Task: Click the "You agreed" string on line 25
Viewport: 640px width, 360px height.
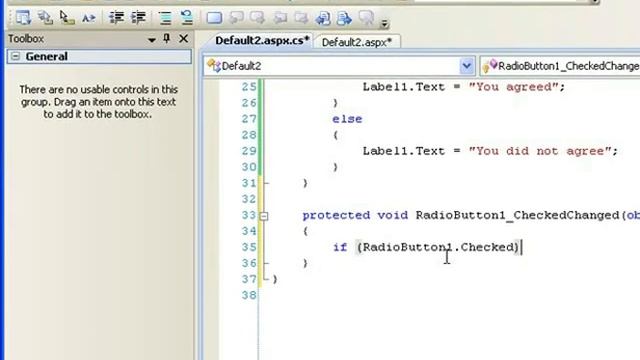Action: pyautogui.click(x=514, y=87)
